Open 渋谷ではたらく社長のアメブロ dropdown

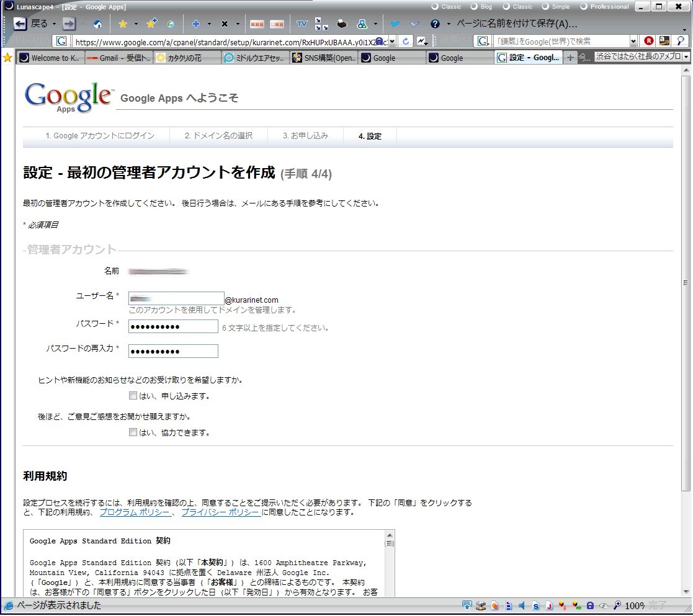[x=686, y=57]
